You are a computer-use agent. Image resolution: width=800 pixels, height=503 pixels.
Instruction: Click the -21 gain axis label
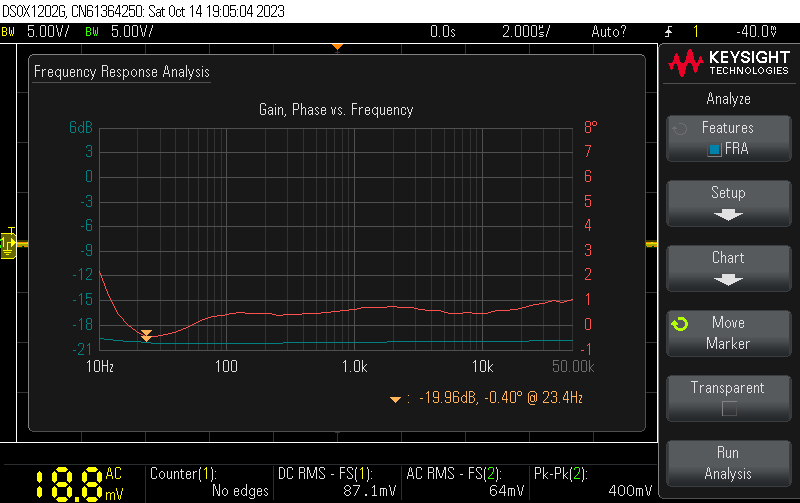[82, 349]
